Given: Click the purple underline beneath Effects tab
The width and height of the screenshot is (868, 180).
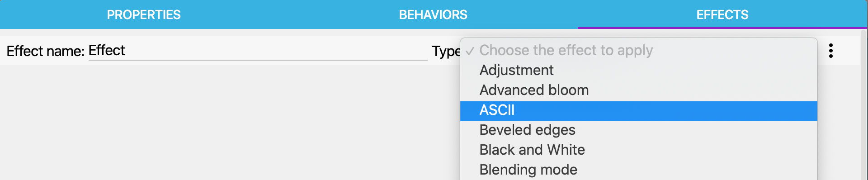Looking at the screenshot, I should (x=722, y=28).
